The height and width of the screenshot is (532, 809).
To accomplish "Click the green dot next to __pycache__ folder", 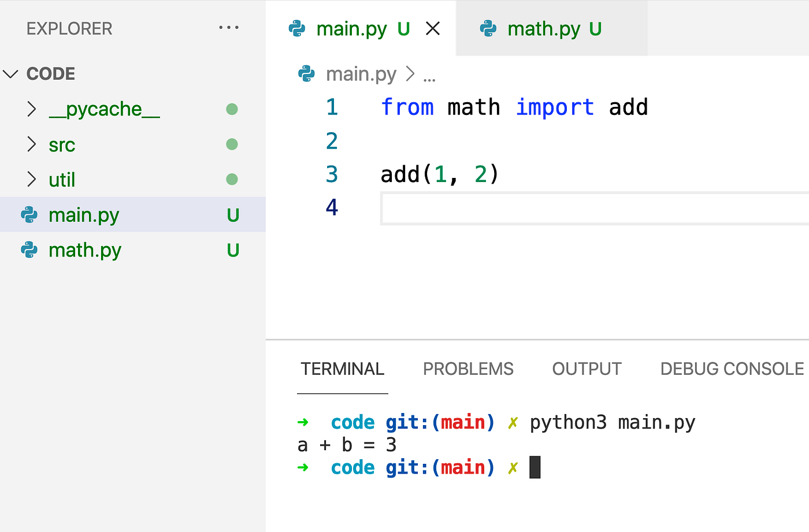I will (x=232, y=109).
